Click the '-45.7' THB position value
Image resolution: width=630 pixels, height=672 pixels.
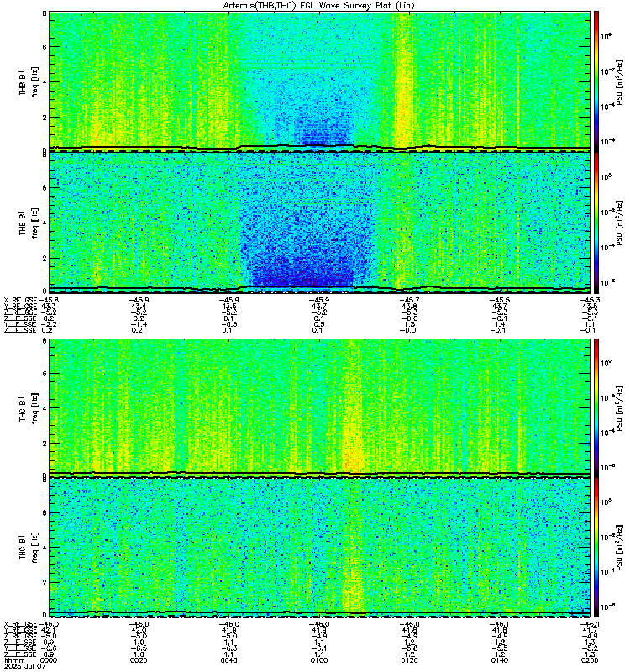click(409, 300)
